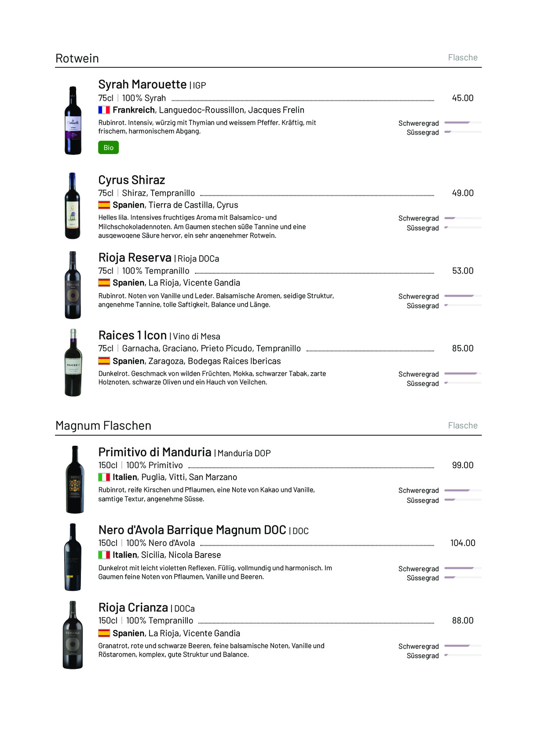
Task: Click the Schweregrad bar for Syrah Marouette
Action: pyautogui.click(x=463, y=123)
